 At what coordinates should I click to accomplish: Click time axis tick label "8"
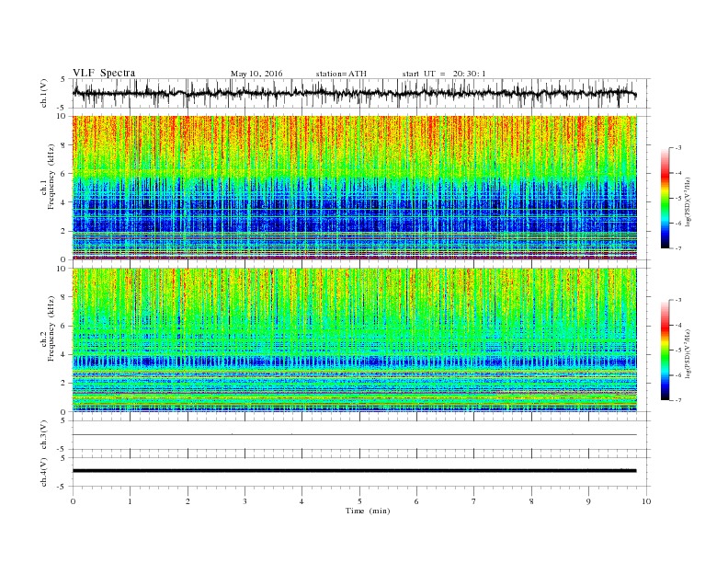pyautogui.click(x=531, y=501)
